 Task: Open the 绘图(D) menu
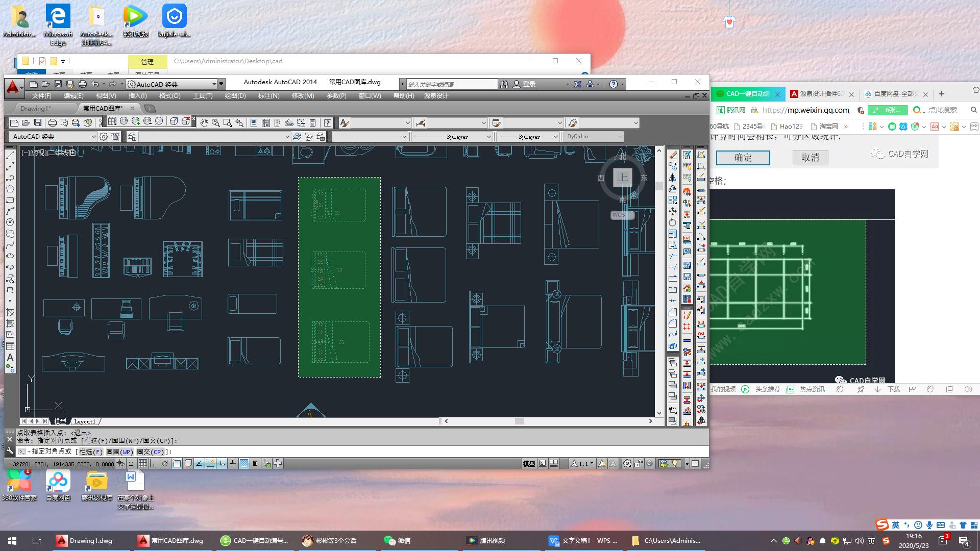click(235, 96)
